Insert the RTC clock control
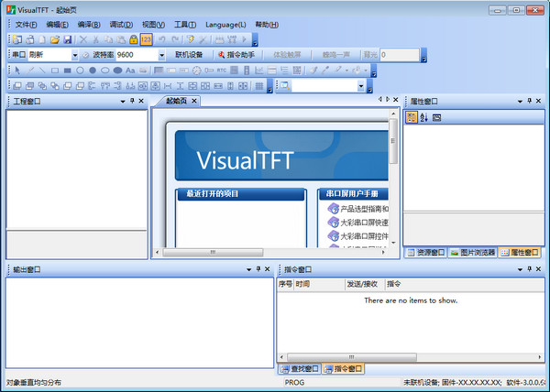Viewport: 550px width, 392px height. (x=221, y=71)
